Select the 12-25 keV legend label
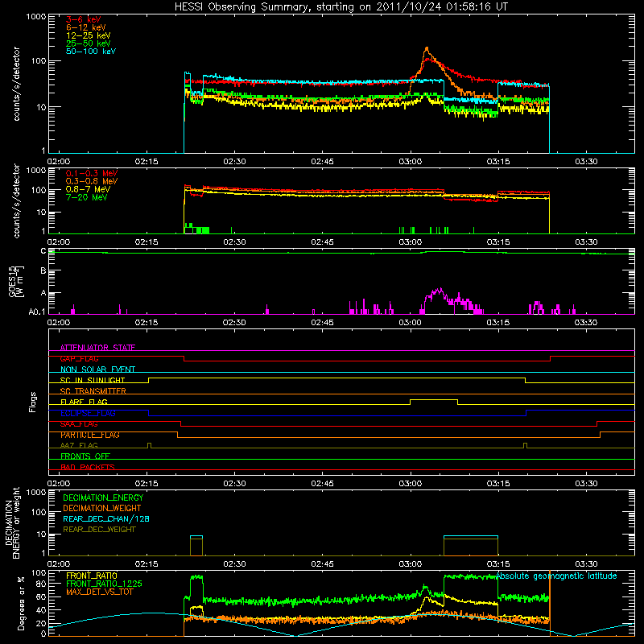The image size is (644, 644). [89, 35]
